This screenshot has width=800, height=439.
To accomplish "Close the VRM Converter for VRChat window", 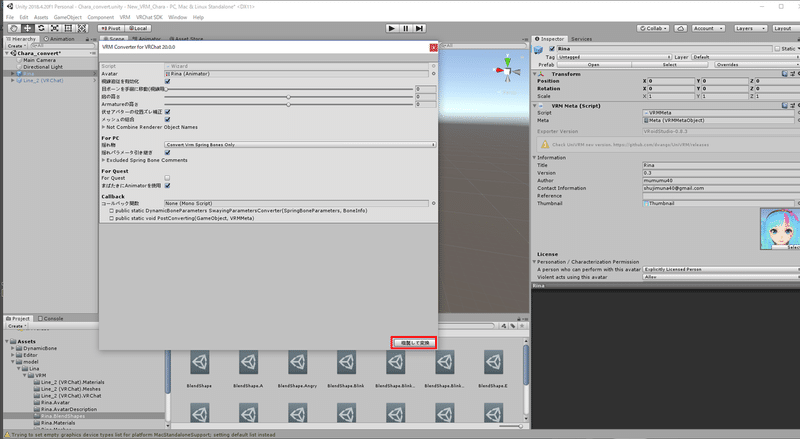I will tap(433, 47).
